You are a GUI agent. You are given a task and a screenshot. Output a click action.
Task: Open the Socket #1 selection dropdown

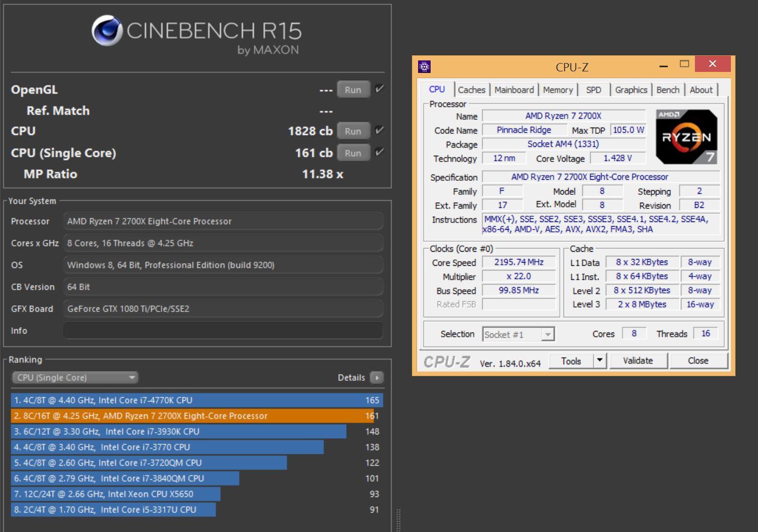518,335
